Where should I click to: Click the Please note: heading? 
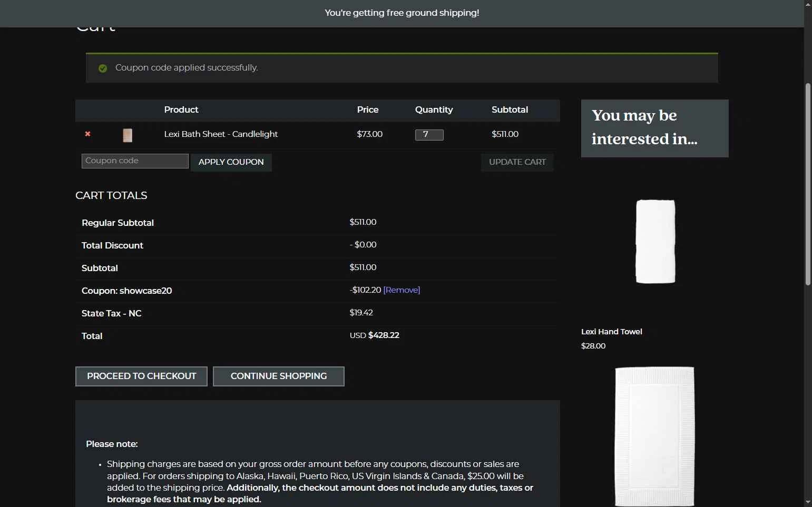(112, 444)
